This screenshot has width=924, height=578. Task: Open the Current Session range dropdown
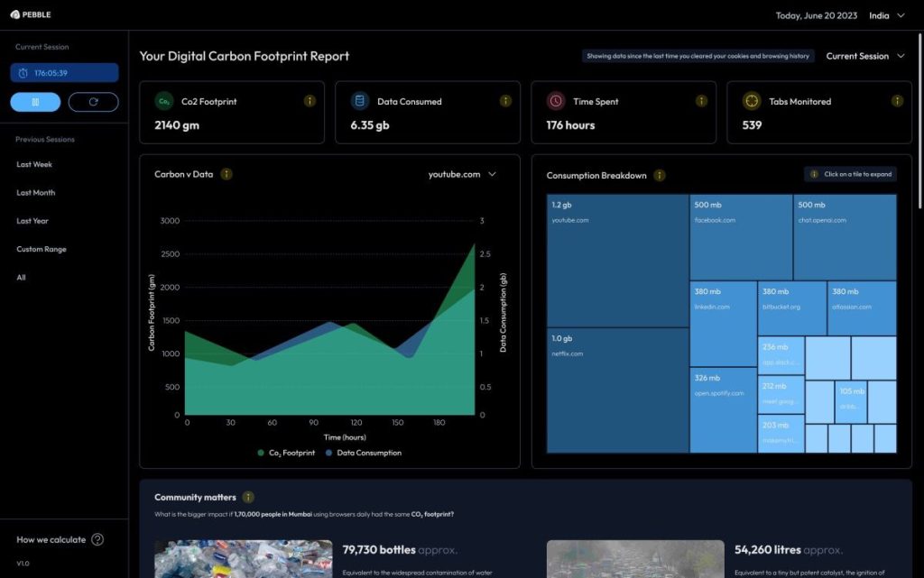(x=864, y=56)
